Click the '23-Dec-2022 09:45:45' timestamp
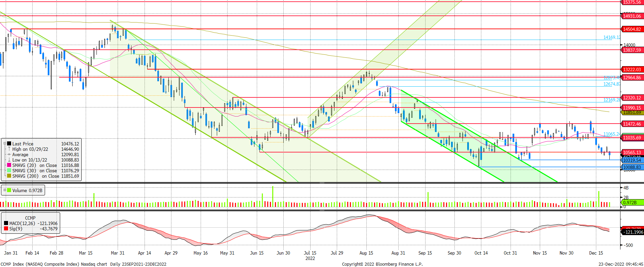 pyautogui.click(x=621, y=264)
